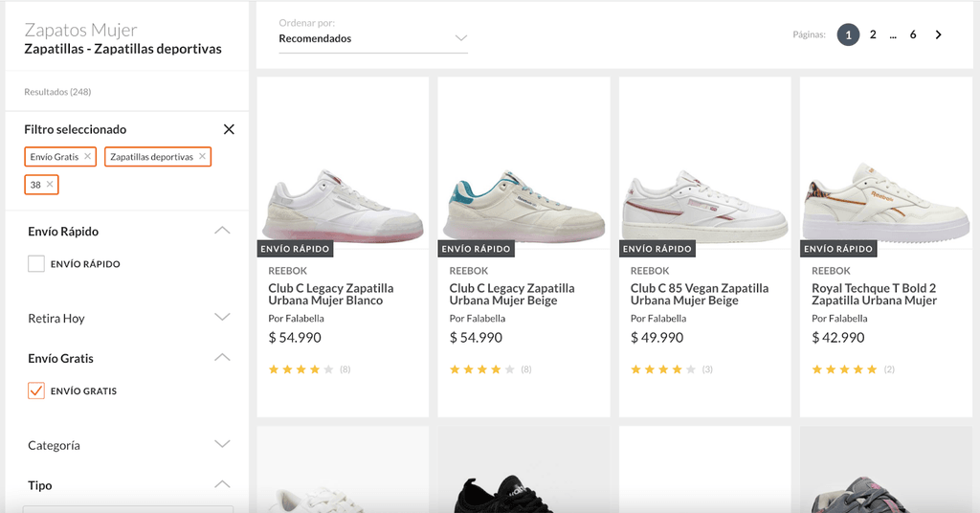Expand the Retira Hoy filter section
The height and width of the screenshot is (513, 980).
(222, 318)
